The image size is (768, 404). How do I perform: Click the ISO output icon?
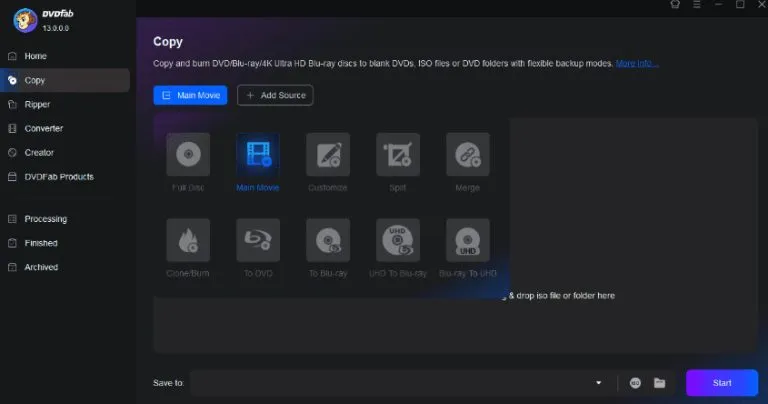click(635, 383)
